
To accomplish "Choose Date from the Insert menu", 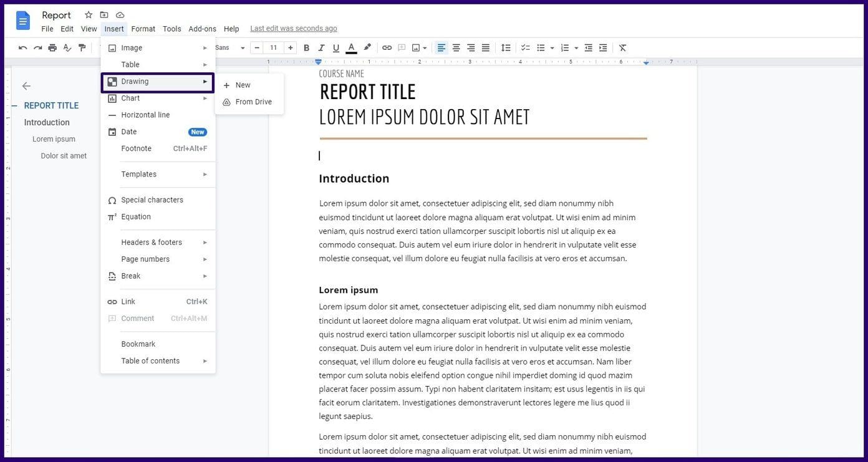I will 158,132.
